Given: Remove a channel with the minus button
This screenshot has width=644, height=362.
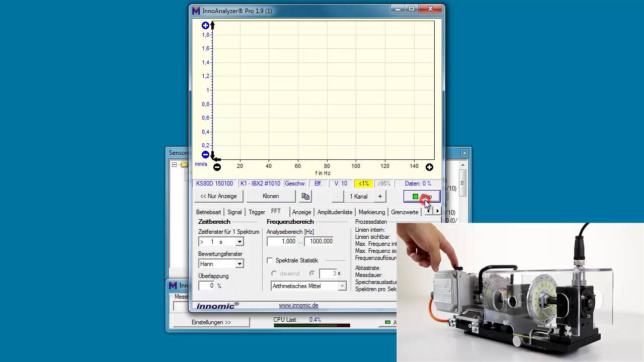Looking at the screenshot, I should point(338,197).
